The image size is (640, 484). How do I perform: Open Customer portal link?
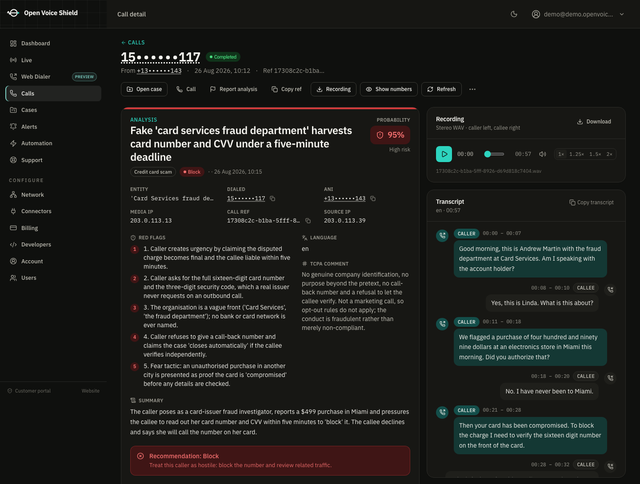click(x=29, y=391)
